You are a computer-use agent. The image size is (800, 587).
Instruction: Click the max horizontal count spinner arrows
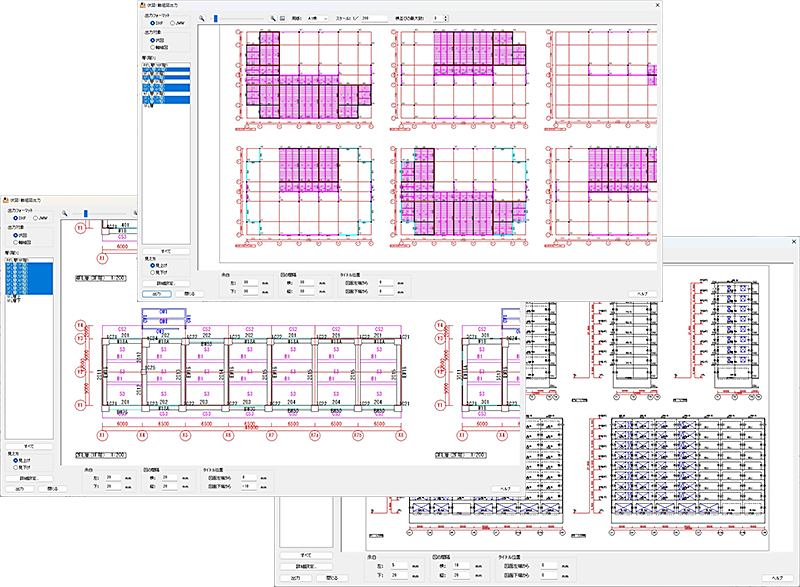click(445, 18)
